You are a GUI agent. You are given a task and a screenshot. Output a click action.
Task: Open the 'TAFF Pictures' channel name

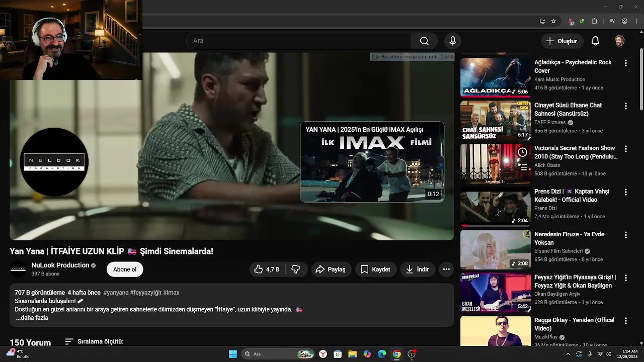[x=550, y=122]
